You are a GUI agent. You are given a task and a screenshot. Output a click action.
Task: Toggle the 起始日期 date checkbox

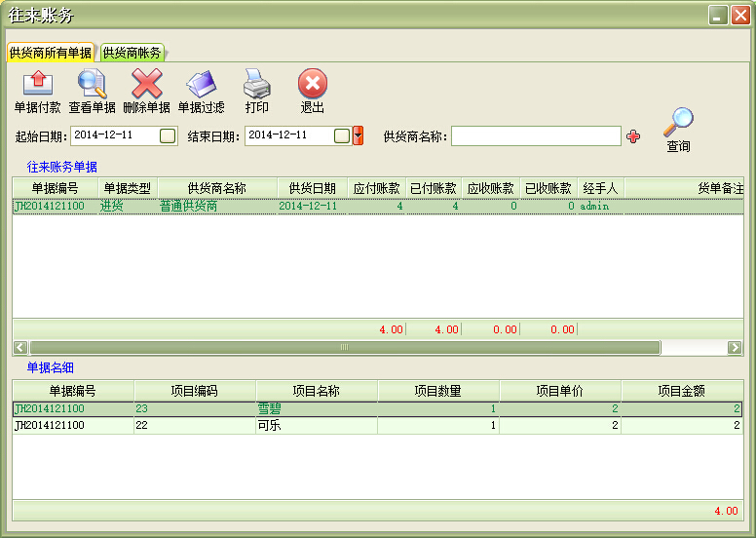[168, 135]
